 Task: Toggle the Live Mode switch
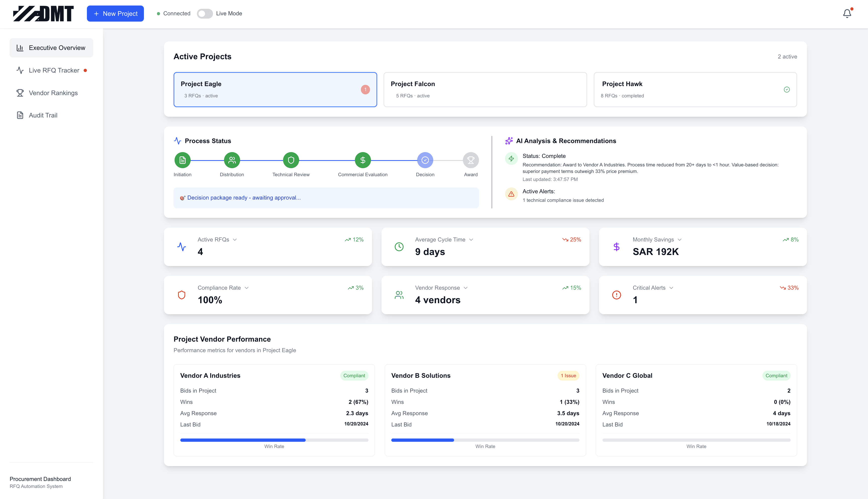[x=205, y=13]
